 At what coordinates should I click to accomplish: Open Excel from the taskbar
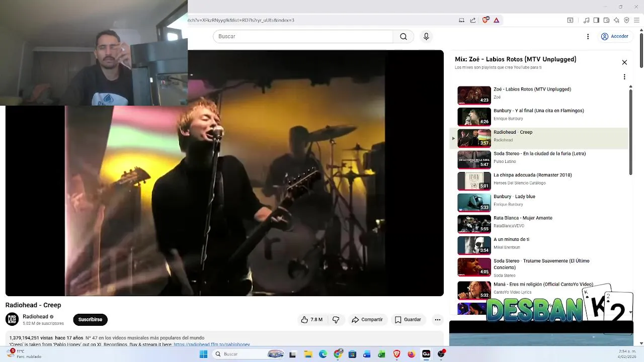tap(381, 354)
